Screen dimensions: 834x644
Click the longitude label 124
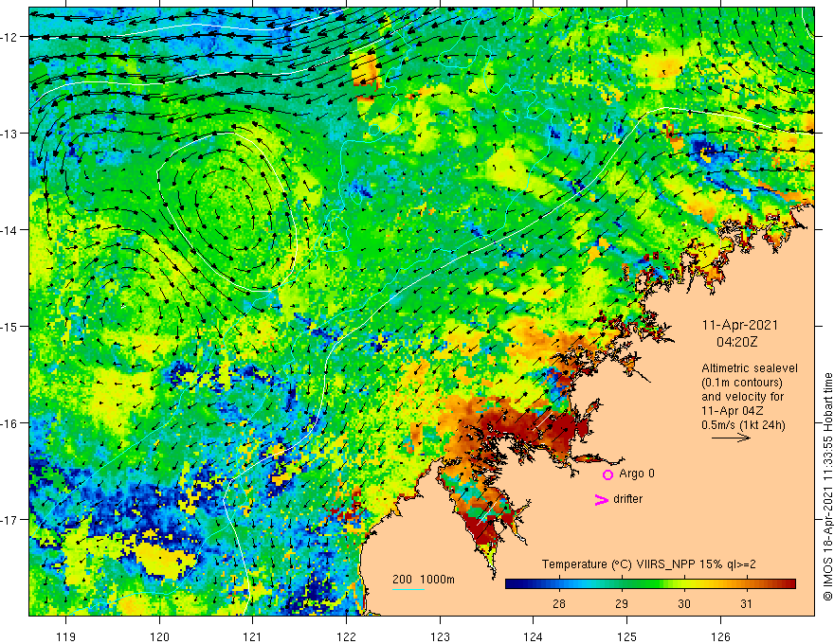click(x=534, y=636)
